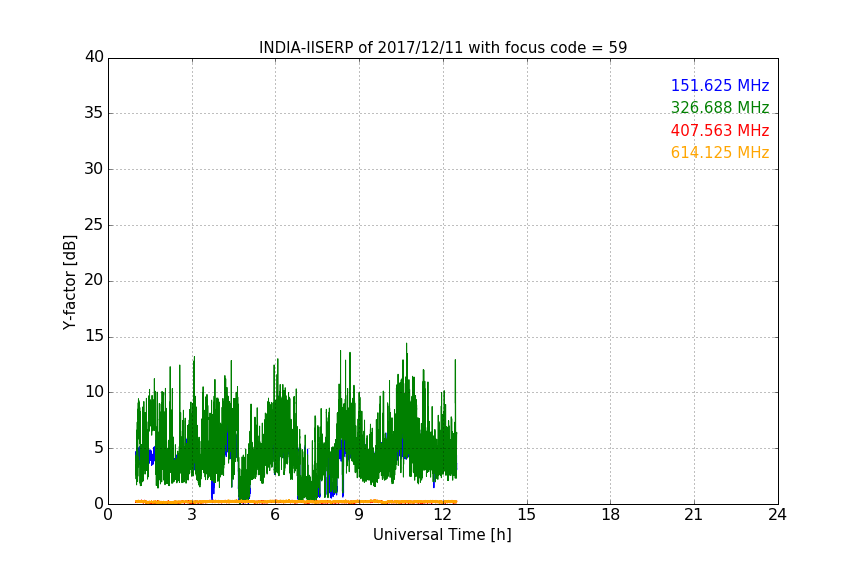Click y-axis tick label 35

tap(94, 113)
